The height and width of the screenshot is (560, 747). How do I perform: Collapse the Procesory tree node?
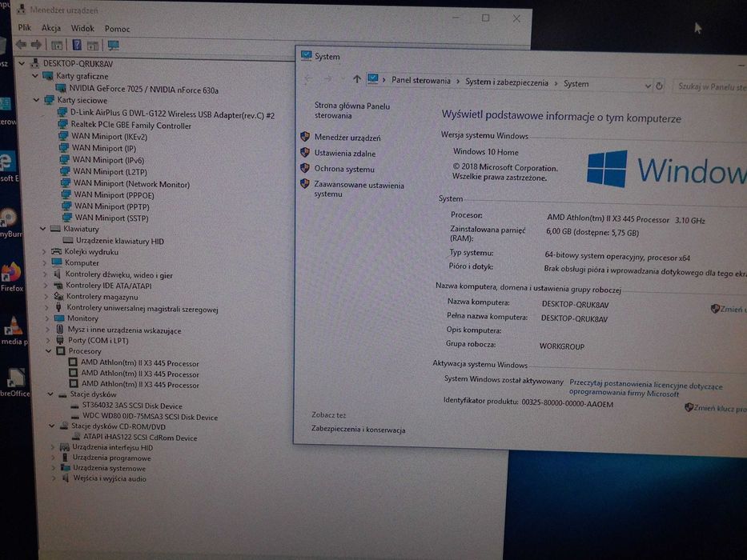coord(49,351)
